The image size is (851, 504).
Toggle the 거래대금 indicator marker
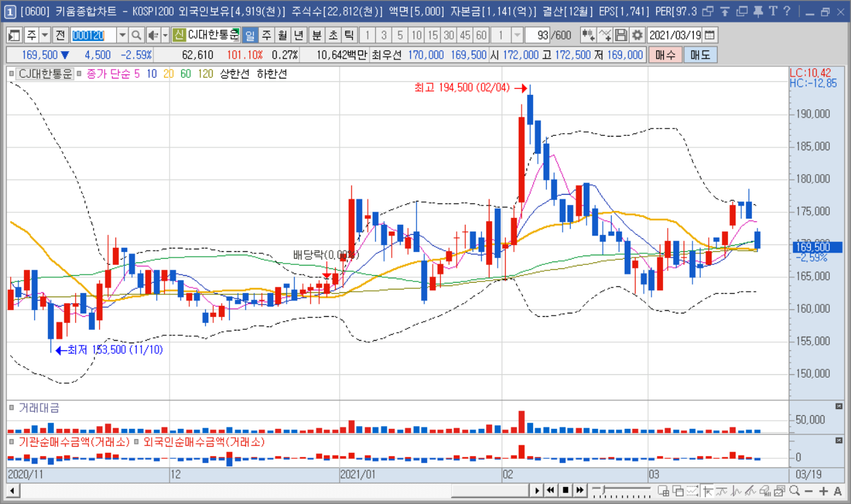(11, 407)
